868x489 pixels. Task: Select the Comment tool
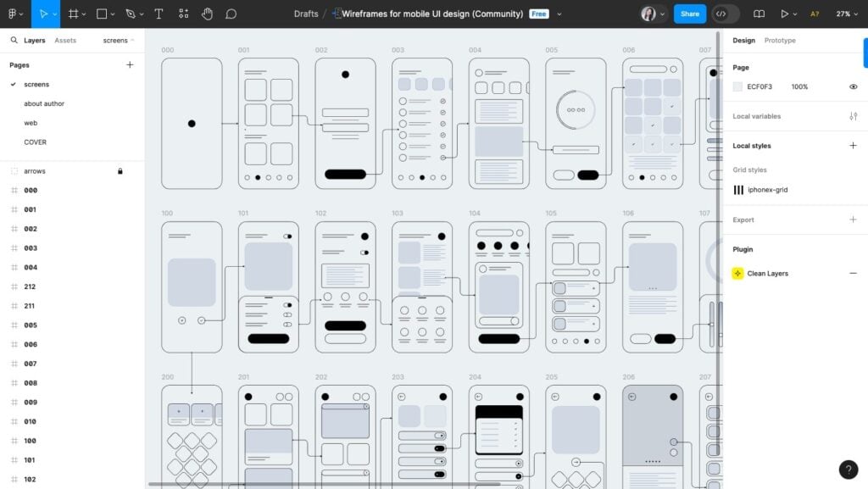click(x=231, y=14)
